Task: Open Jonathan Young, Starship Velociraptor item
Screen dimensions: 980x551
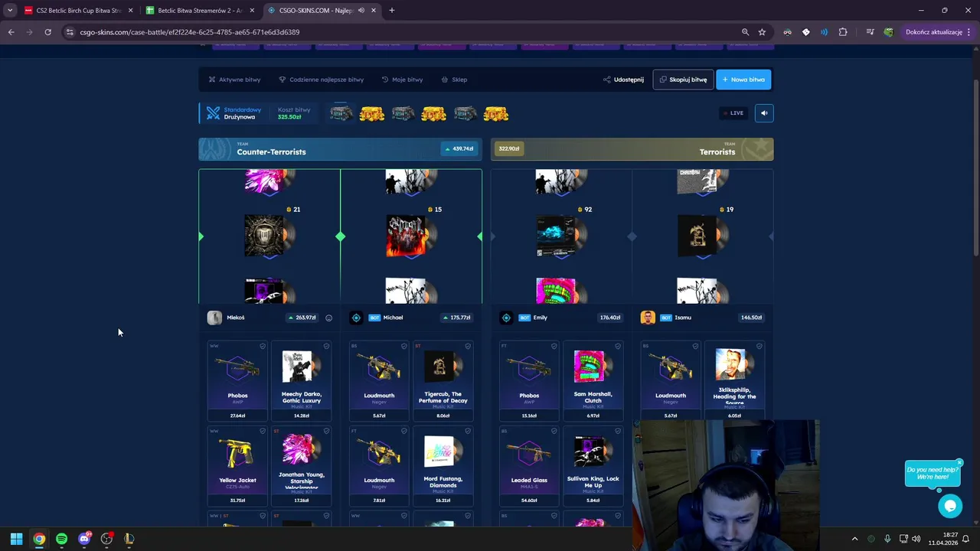Action: [x=301, y=465]
